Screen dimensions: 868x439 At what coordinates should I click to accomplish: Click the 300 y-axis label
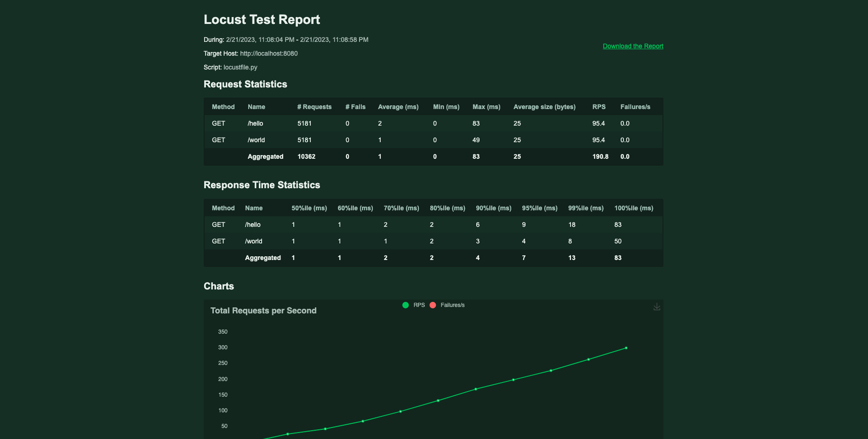coord(223,347)
